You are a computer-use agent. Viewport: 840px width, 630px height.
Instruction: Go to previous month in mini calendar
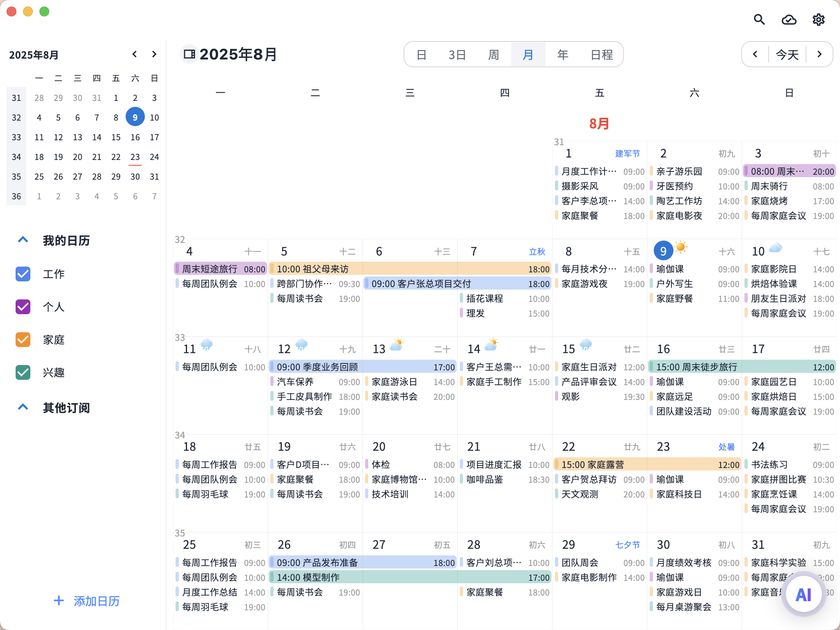coord(135,54)
